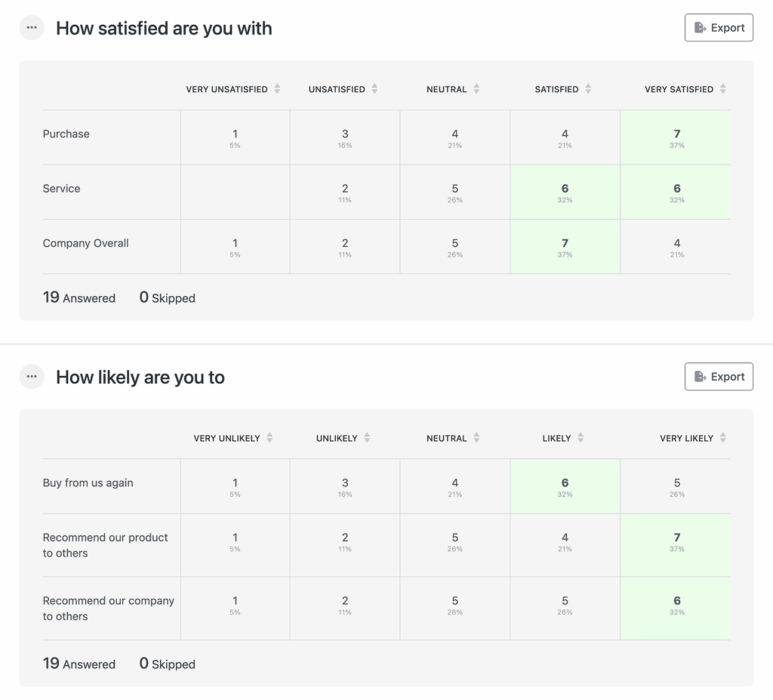Click the Service row label
The height and width of the screenshot is (700, 773).
click(x=61, y=189)
